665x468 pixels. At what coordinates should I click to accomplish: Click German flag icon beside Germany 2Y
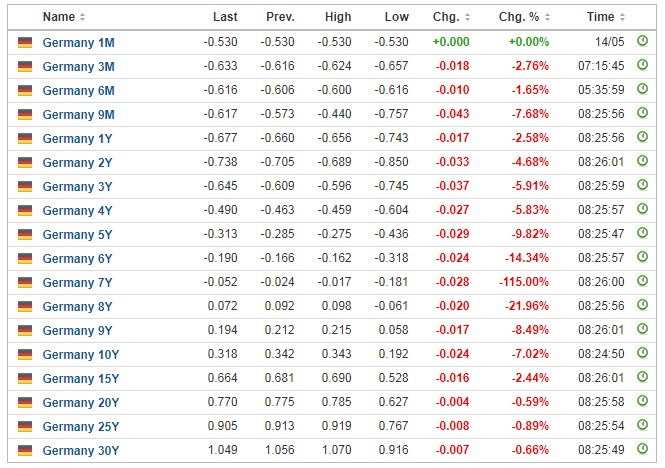(25, 163)
